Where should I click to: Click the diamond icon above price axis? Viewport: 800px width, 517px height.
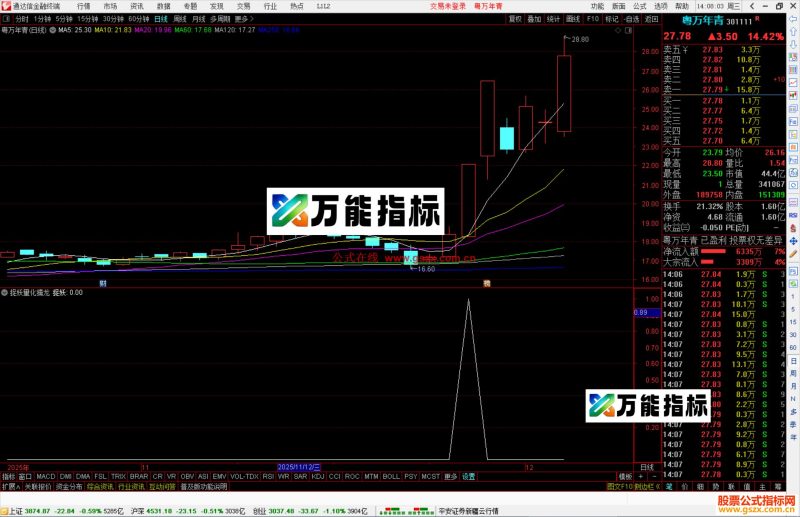618,31
